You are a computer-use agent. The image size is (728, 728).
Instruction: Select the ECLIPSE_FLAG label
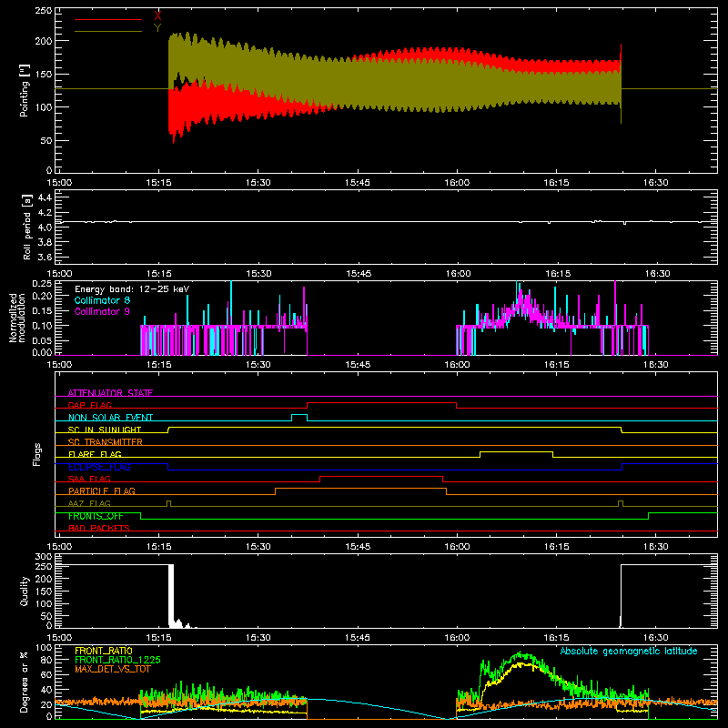coord(99,467)
